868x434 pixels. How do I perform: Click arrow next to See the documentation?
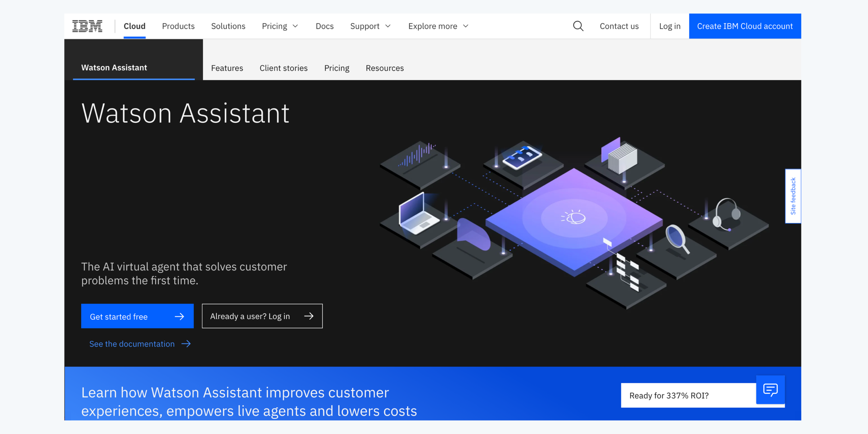click(x=186, y=344)
